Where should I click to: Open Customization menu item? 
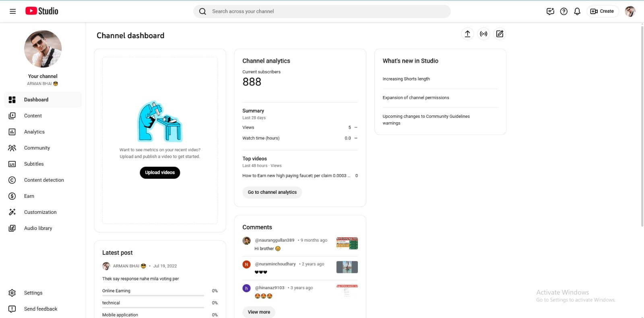[43, 212]
